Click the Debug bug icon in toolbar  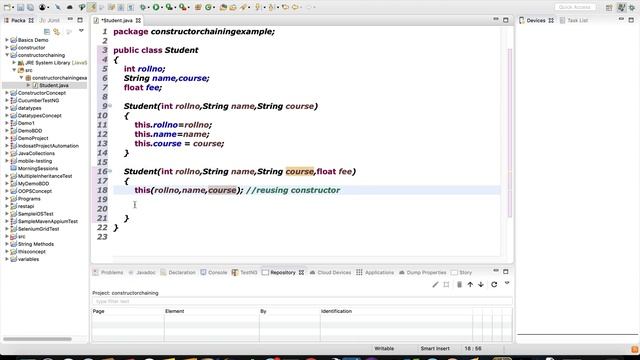pyautogui.click(x=143, y=7)
